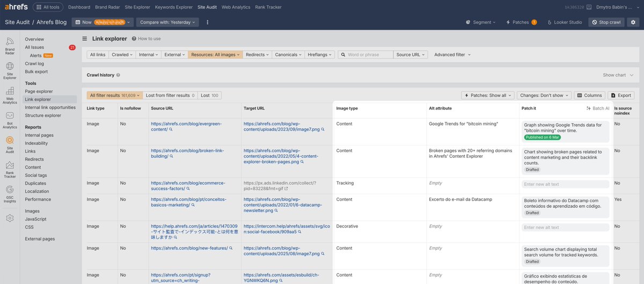Image resolution: width=644 pixels, height=284 pixels.
Task: Open the Segment dropdown
Action: click(x=480, y=22)
